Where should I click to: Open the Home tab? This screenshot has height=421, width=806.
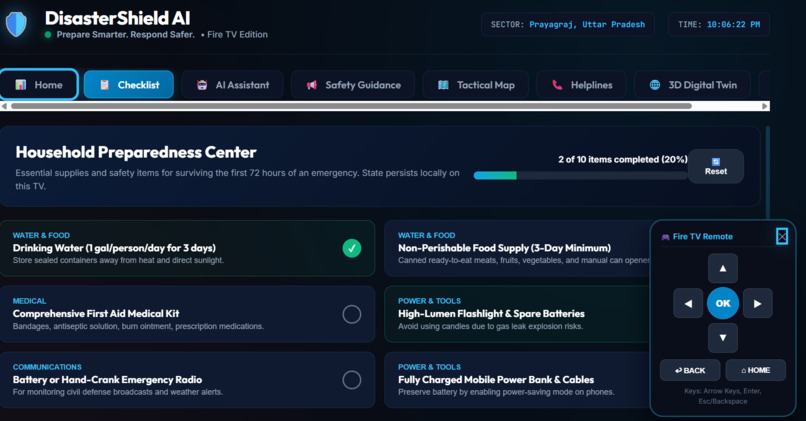[39, 84]
